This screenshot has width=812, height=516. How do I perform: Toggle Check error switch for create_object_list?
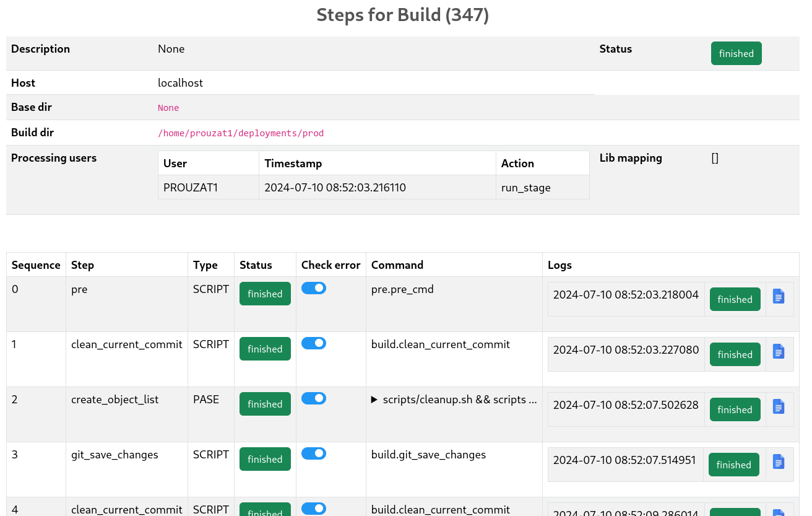tap(314, 398)
